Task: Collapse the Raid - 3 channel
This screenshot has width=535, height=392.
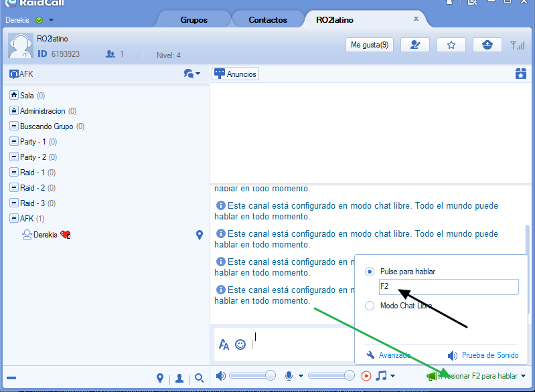Action: (x=13, y=203)
